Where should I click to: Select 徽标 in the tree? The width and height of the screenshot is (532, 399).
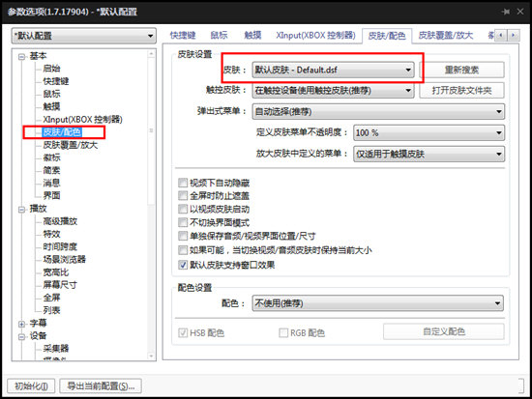click(51, 157)
